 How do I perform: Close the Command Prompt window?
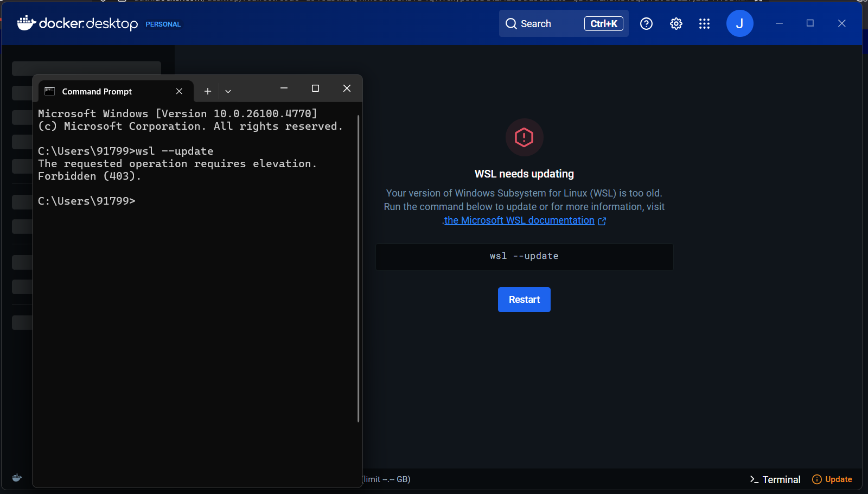pos(347,88)
